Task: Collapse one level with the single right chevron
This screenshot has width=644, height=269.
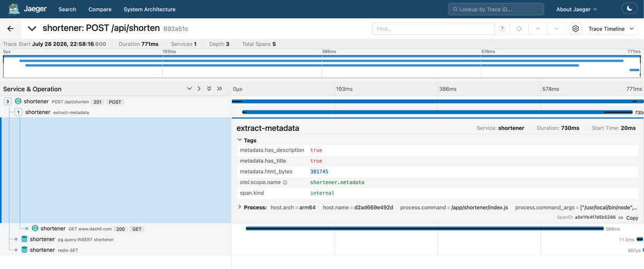Action: (x=199, y=88)
